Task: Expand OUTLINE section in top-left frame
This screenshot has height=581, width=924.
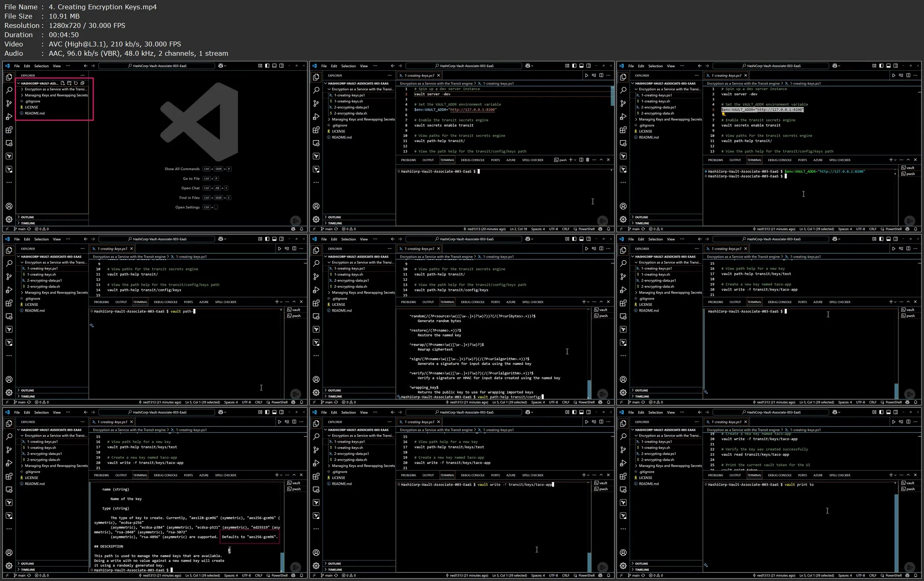Action: pyautogui.click(x=52, y=217)
